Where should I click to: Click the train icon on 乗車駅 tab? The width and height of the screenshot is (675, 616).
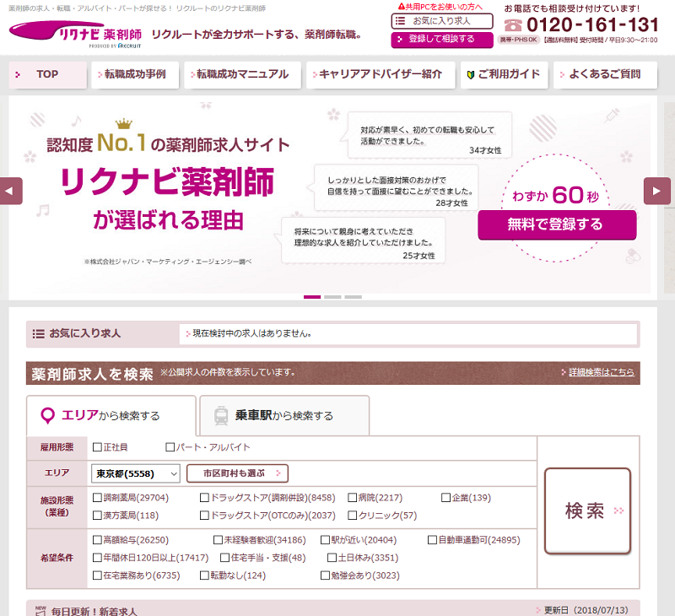tap(221, 416)
